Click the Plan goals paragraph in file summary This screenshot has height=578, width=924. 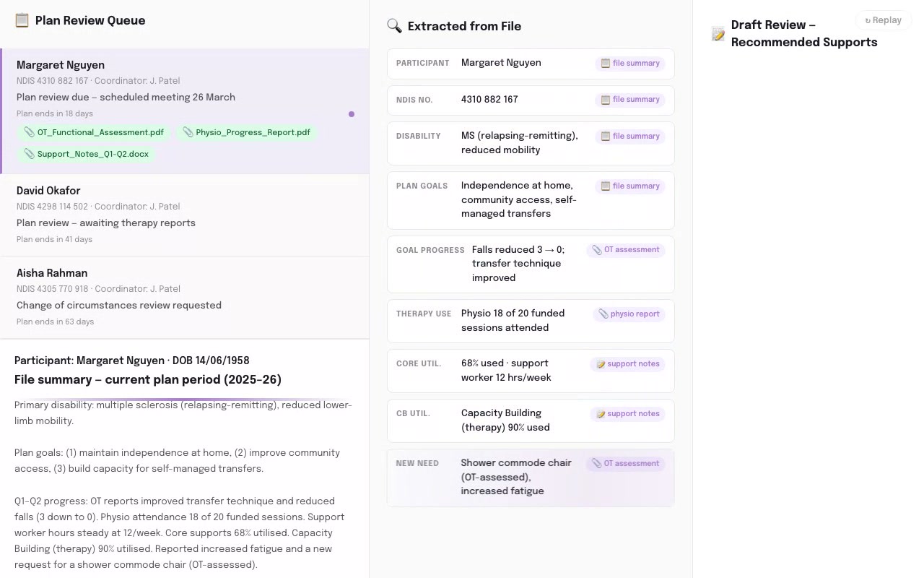point(177,461)
